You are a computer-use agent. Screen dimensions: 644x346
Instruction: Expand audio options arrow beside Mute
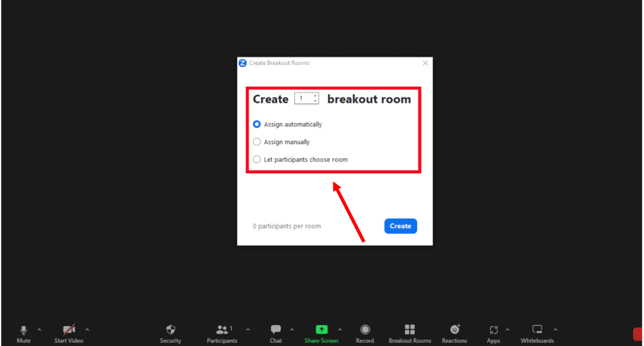point(39,329)
